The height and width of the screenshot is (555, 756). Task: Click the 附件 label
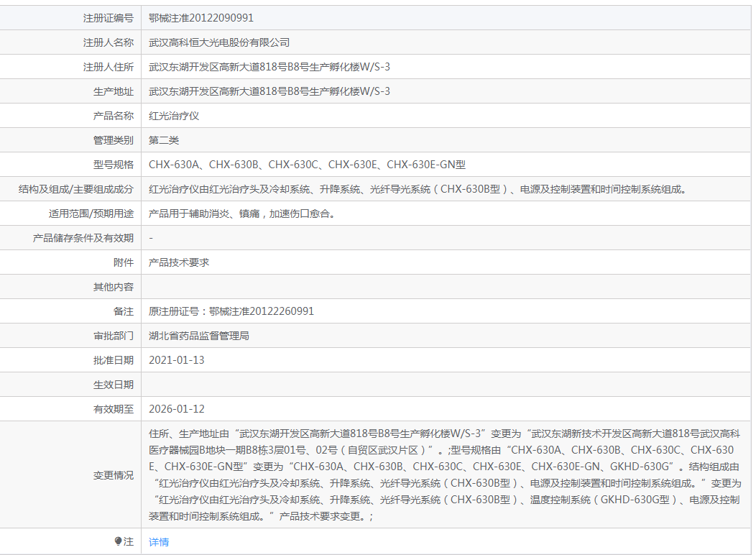(x=124, y=262)
